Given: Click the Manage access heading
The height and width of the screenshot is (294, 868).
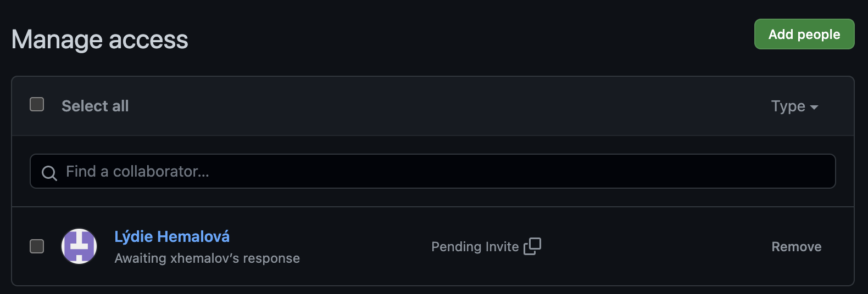Looking at the screenshot, I should tap(100, 39).
